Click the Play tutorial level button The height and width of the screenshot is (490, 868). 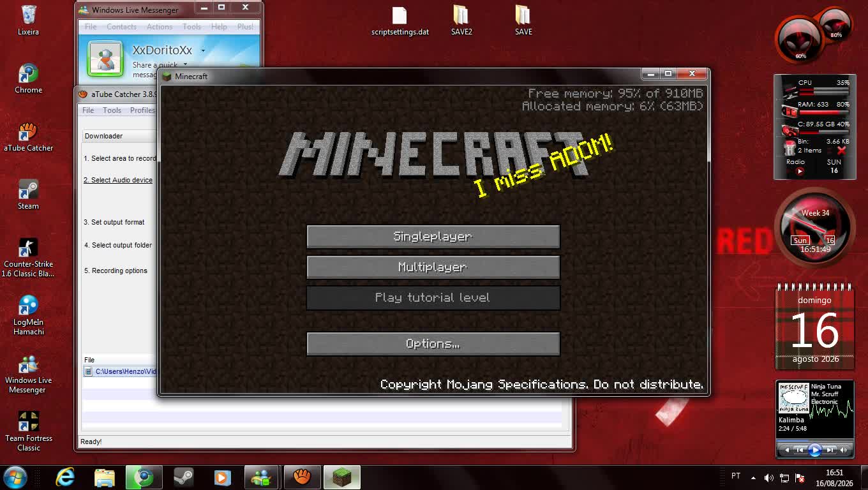tap(433, 297)
